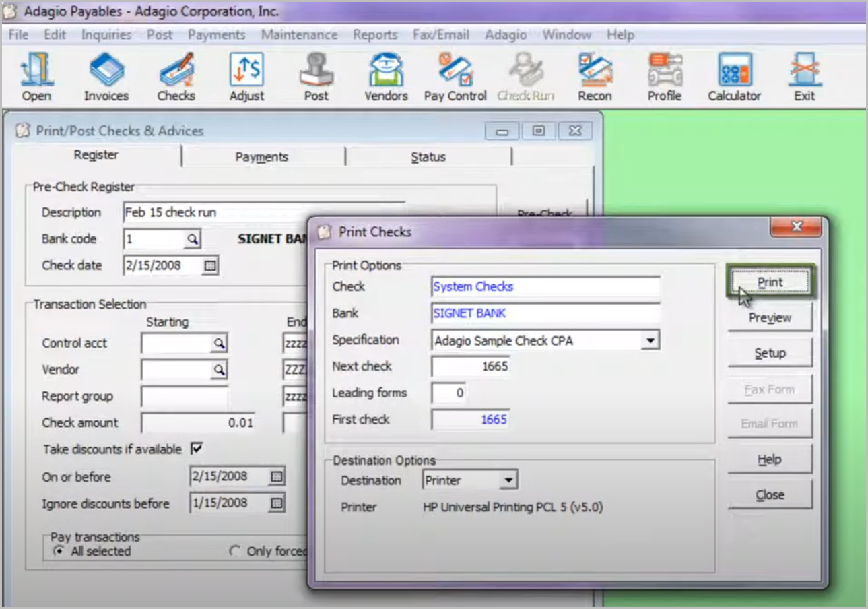Viewport: 868px width, 609px height.
Task: Open the Control acct starting finder
Action: click(219, 344)
